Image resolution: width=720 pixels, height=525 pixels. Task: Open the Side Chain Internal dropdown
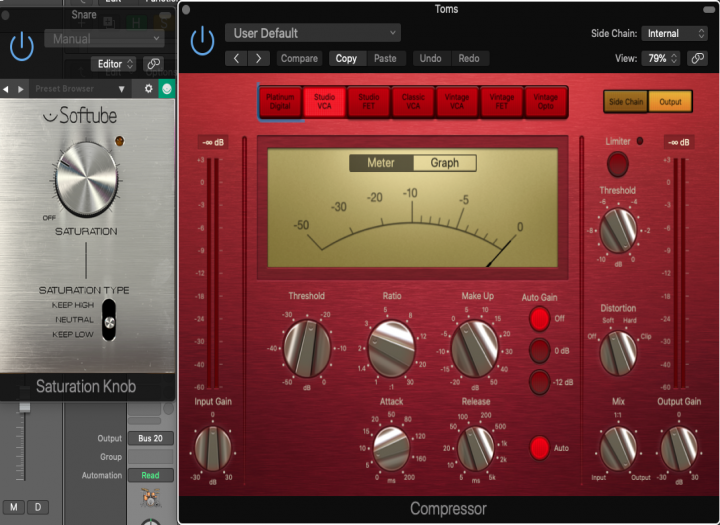(x=675, y=33)
